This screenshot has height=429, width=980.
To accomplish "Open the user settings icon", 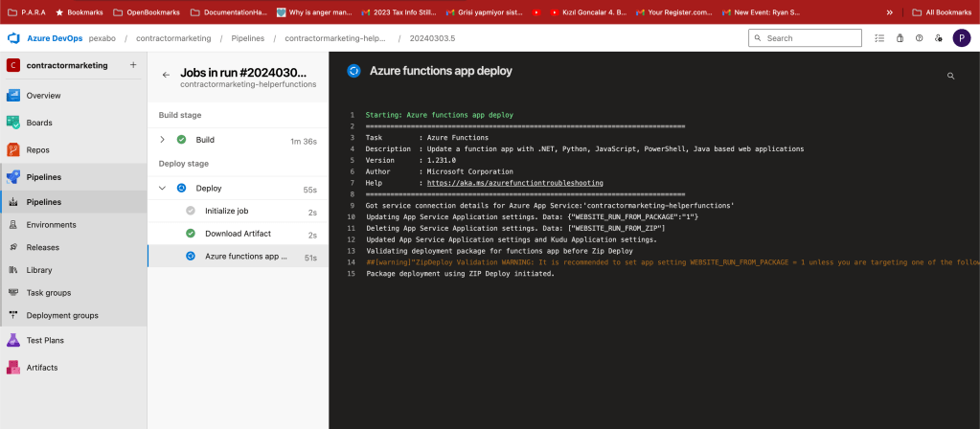I will pos(938,38).
